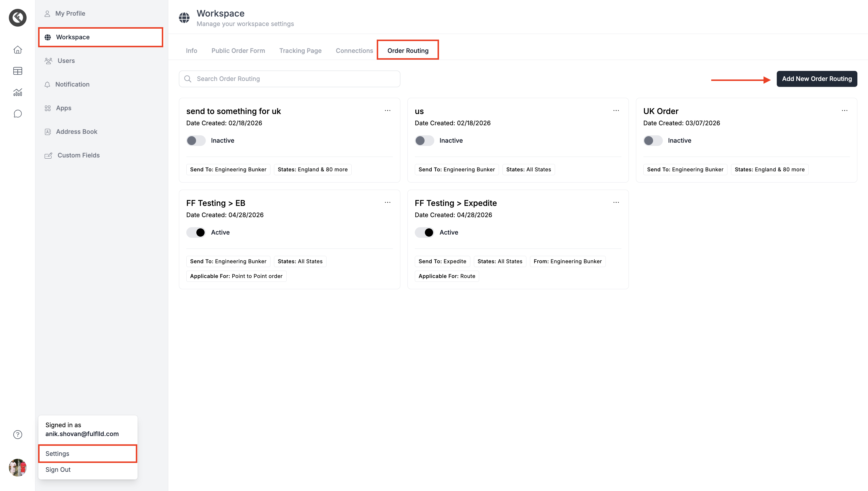868x491 pixels.
Task: Open the options menu for FF Testing > Expedite
Action: click(616, 202)
